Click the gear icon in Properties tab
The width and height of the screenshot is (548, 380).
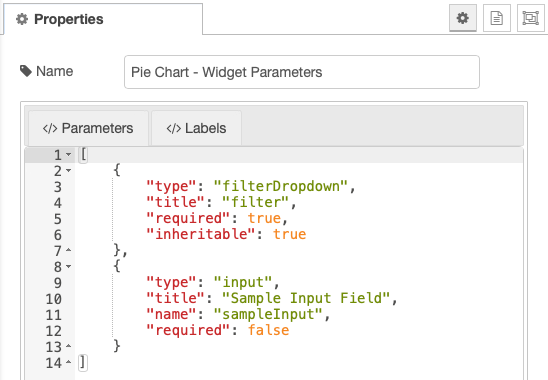[22, 19]
